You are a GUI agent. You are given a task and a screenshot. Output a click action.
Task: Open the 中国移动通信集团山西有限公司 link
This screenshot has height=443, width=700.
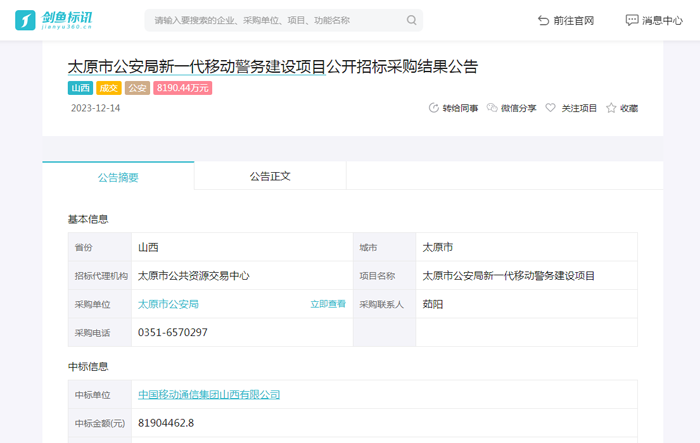pyautogui.click(x=209, y=395)
